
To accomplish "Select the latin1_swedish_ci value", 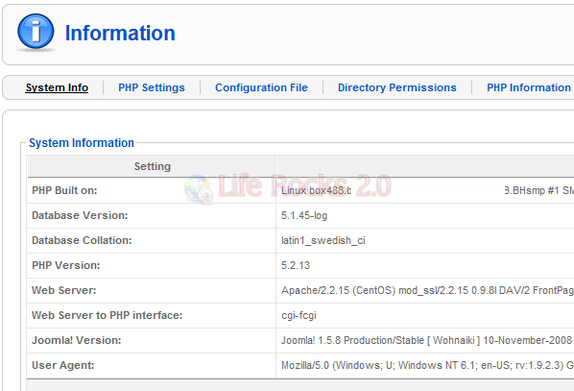I will click(x=323, y=241).
